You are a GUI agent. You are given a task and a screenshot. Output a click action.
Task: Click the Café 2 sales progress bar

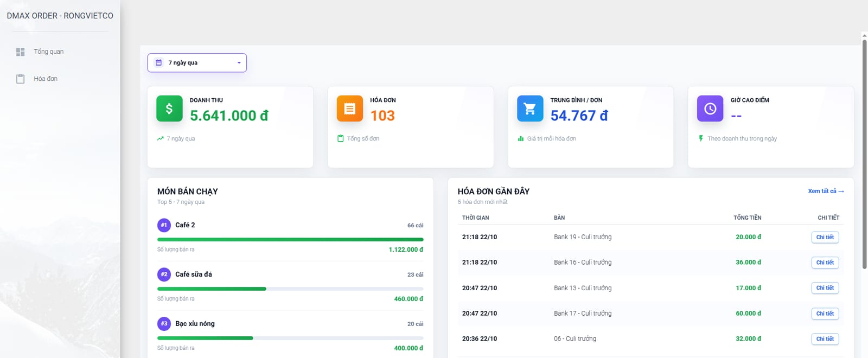click(x=290, y=239)
